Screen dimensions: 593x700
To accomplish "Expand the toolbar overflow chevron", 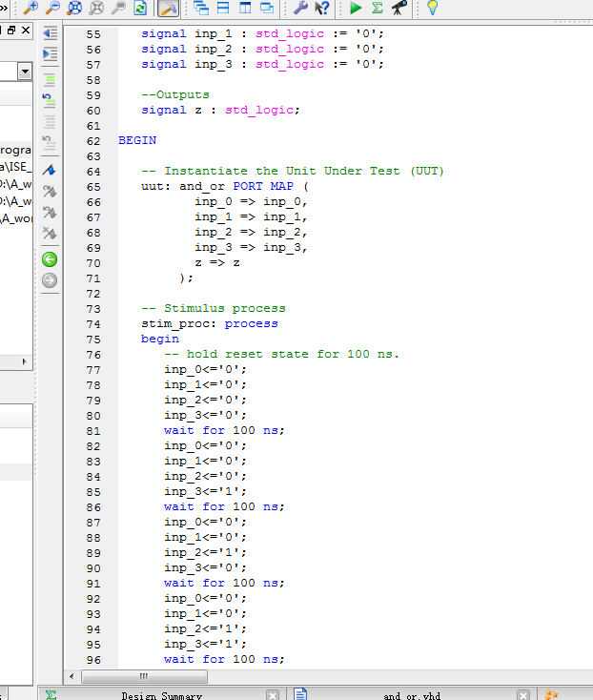I will [4, 8].
